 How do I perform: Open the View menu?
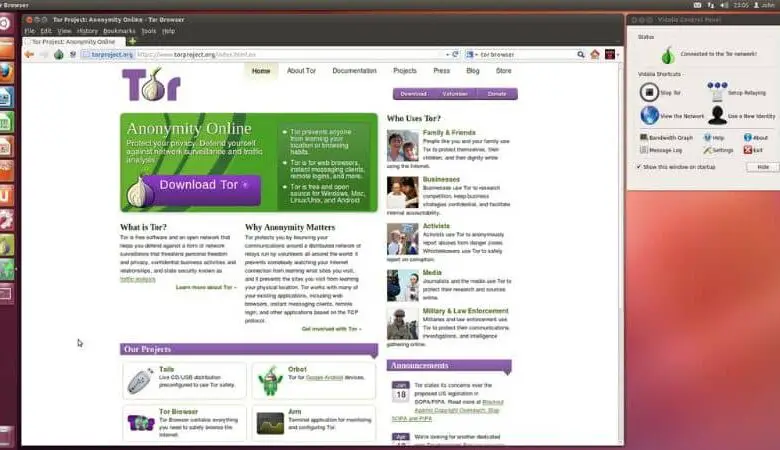pos(64,31)
